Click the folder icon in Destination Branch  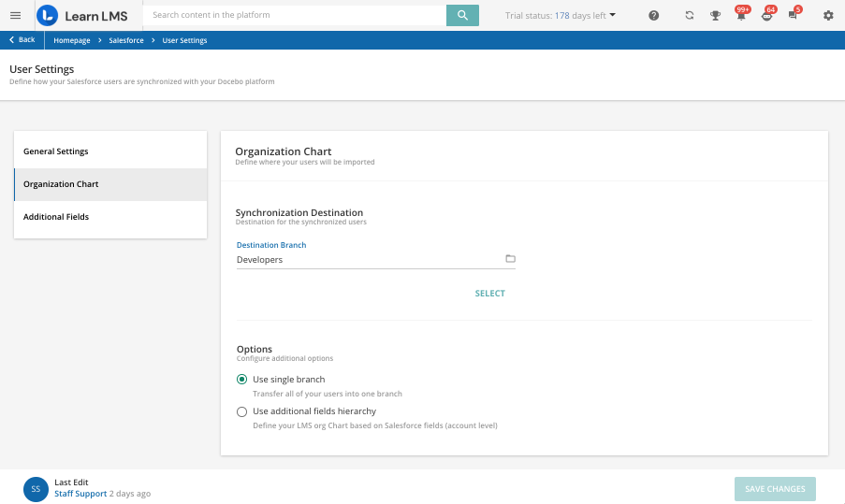[510, 259]
